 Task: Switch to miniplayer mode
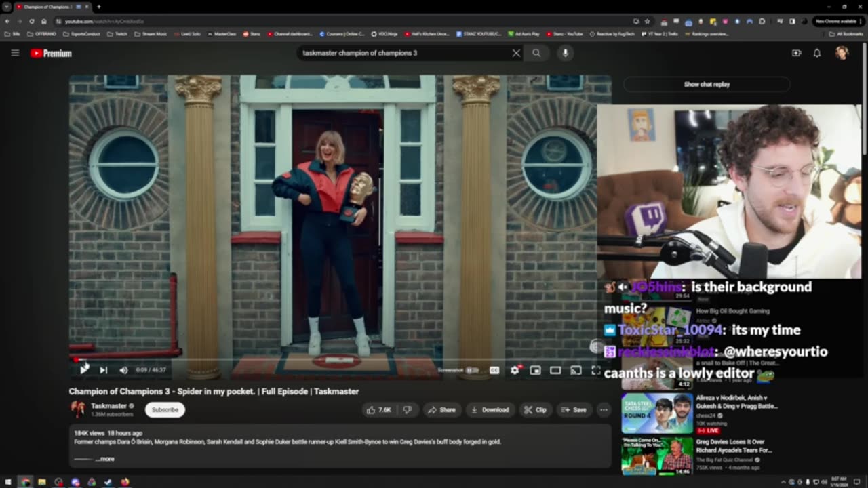pyautogui.click(x=535, y=370)
